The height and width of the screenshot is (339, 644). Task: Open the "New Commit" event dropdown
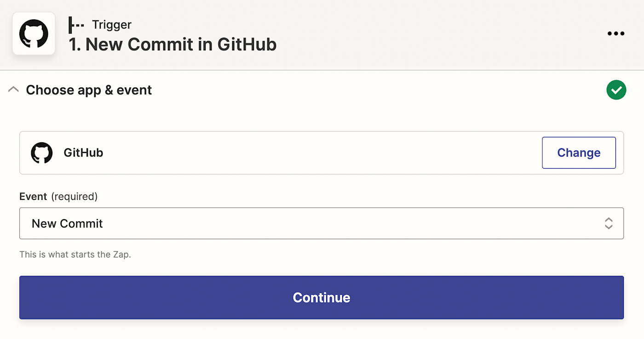(x=321, y=223)
